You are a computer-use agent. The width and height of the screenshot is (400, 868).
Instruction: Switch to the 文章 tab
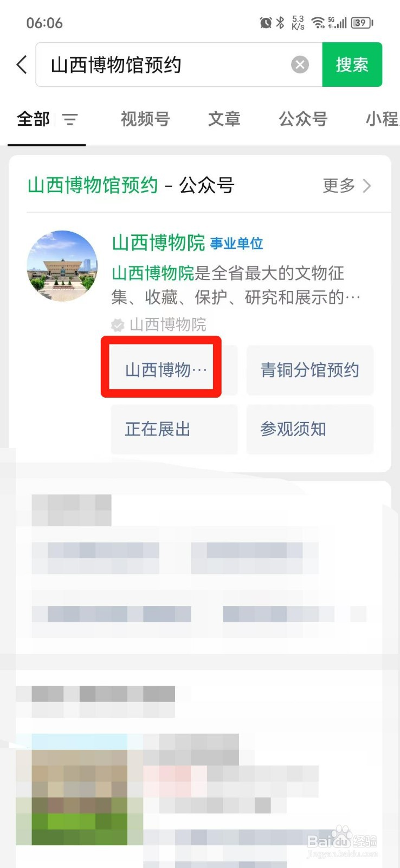(224, 119)
